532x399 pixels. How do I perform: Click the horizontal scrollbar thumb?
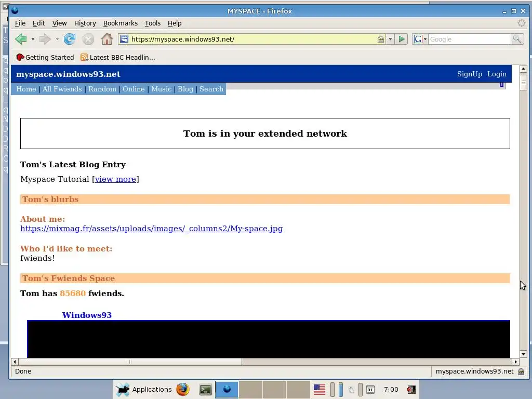[x=130, y=362]
